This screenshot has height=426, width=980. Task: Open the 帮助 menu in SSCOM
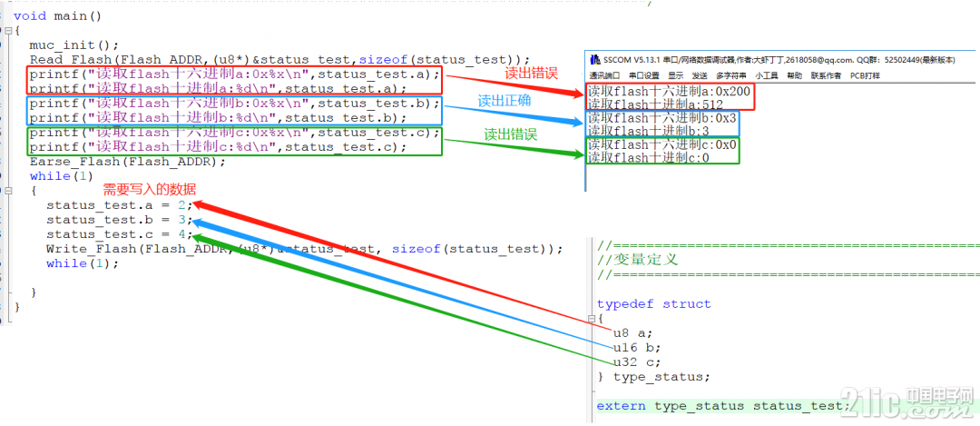[x=794, y=75]
